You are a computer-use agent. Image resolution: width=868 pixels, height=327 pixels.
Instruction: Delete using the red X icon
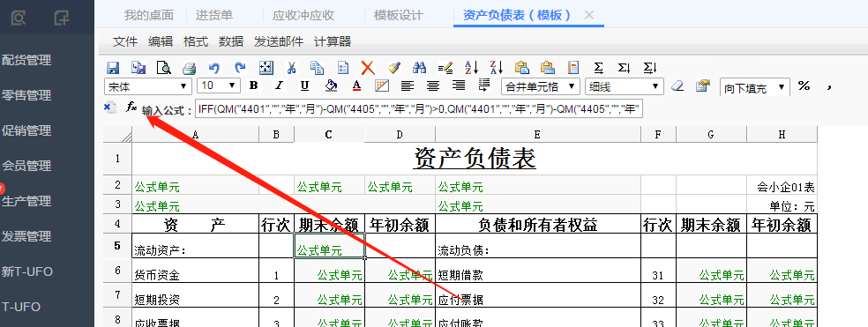(x=368, y=68)
